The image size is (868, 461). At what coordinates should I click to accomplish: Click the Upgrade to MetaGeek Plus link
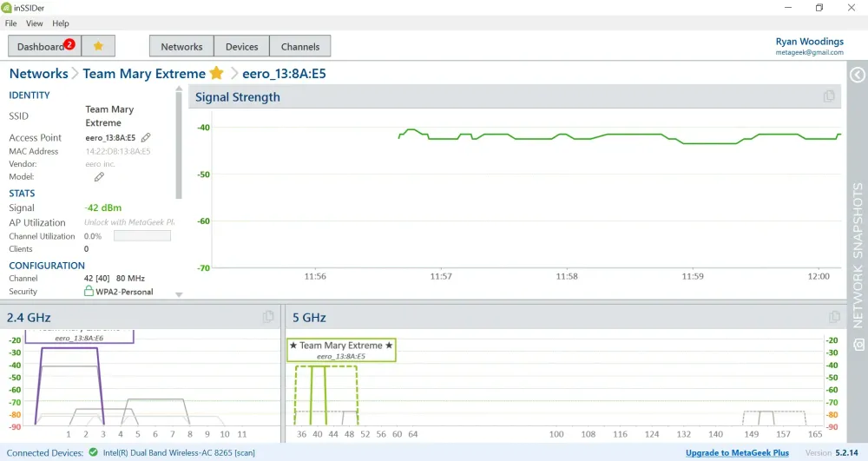pos(737,452)
